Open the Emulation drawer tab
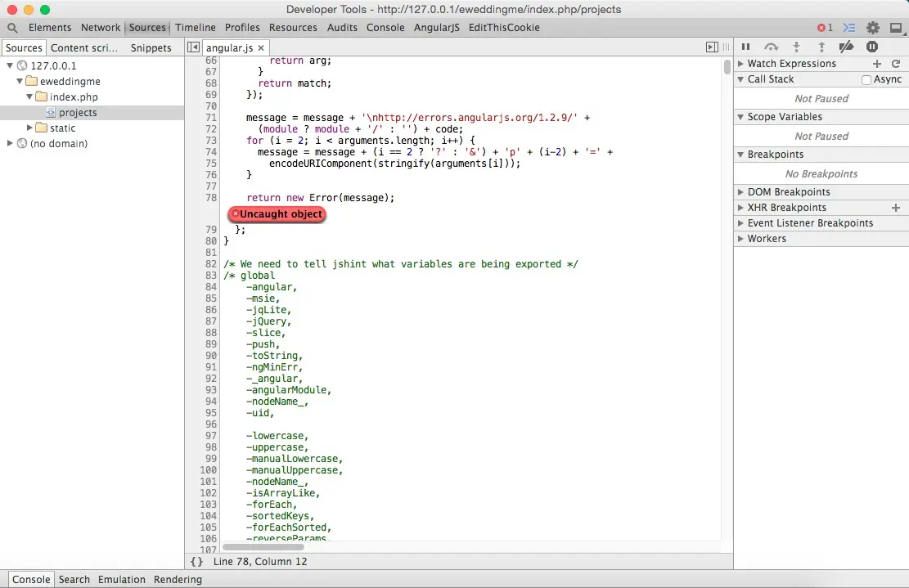Viewport: 909px width, 588px height. [122, 579]
